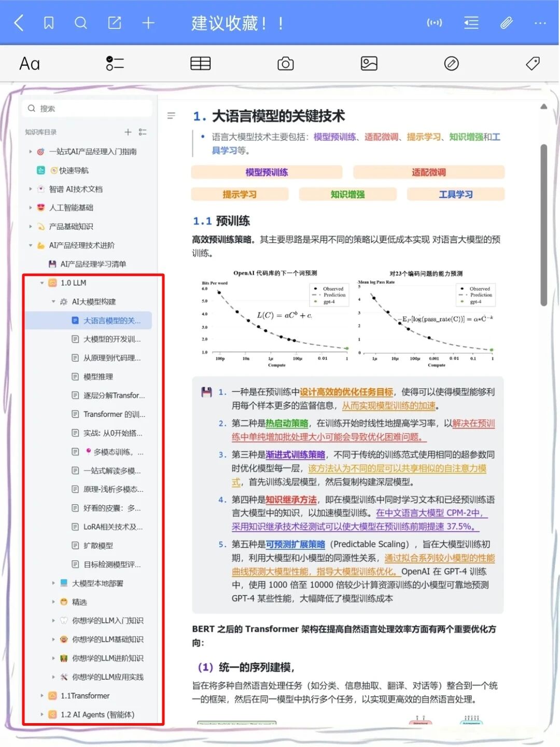The height and width of the screenshot is (747, 560).
Task: Collapse the 1.0 LLM tree section
Action: pos(42,283)
